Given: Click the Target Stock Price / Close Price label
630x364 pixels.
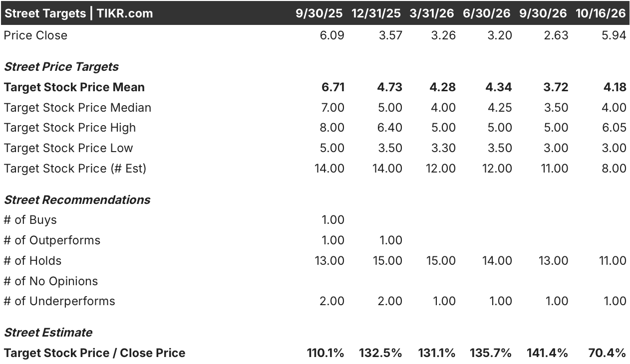Looking at the screenshot, I should pyautogui.click(x=95, y=353).
